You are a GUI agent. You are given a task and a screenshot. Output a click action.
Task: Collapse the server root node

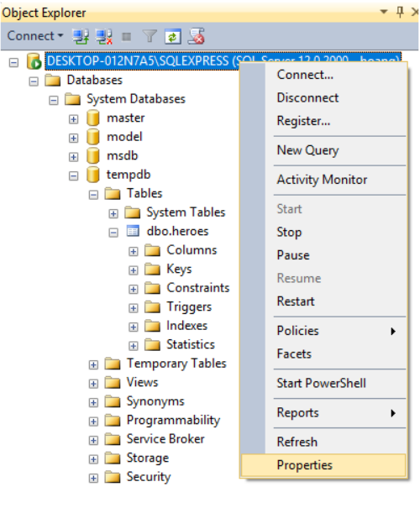click(13, 62)
